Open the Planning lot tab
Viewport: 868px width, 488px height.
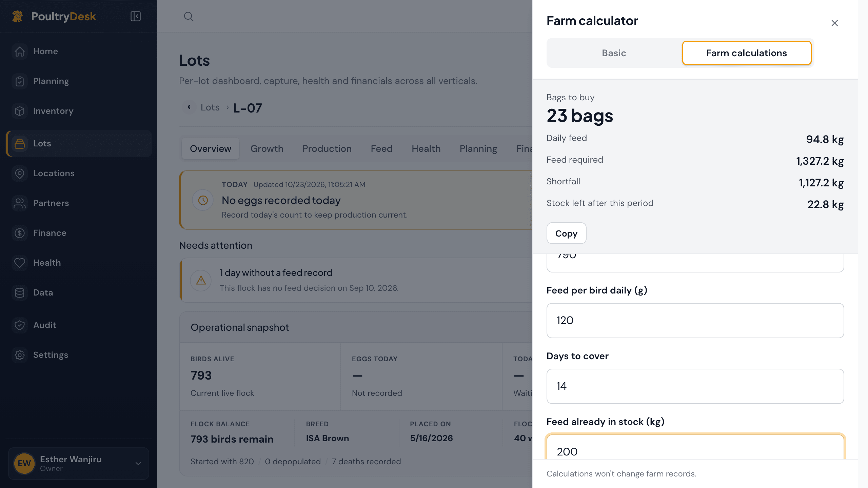pyautogui.click(x=478, y=148)
